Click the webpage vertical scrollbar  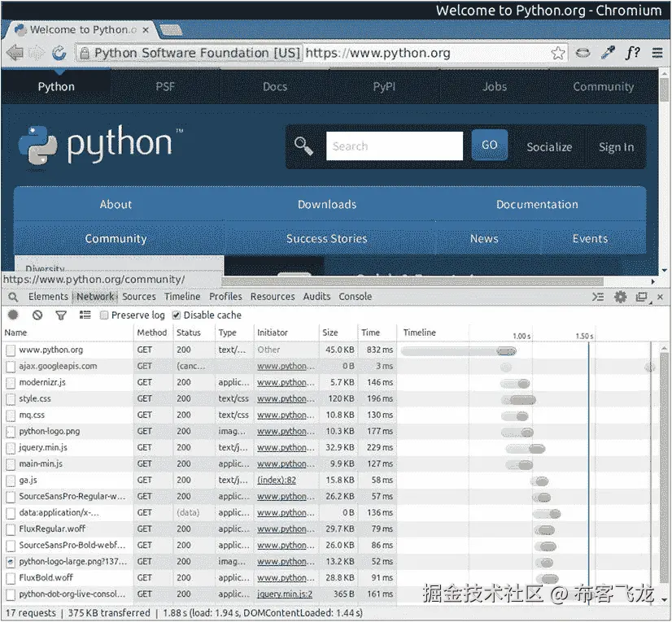[664, 89]
